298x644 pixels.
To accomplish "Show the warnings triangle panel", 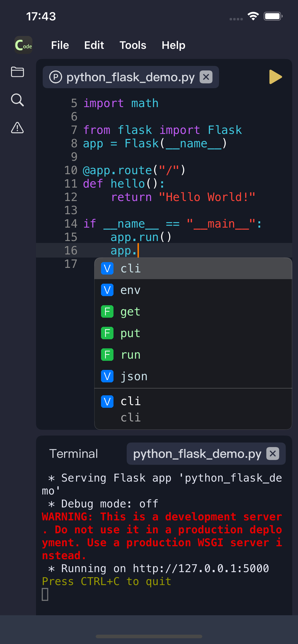I will tap(17, 128).
